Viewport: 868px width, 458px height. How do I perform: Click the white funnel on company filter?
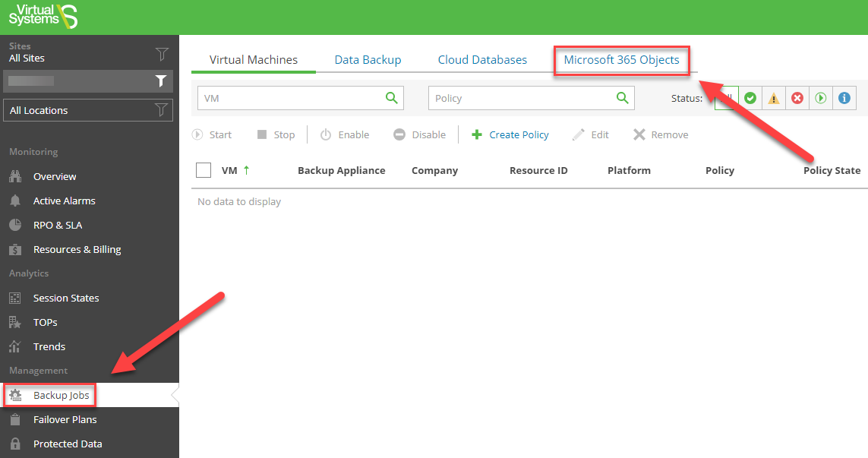coord(160,81)
